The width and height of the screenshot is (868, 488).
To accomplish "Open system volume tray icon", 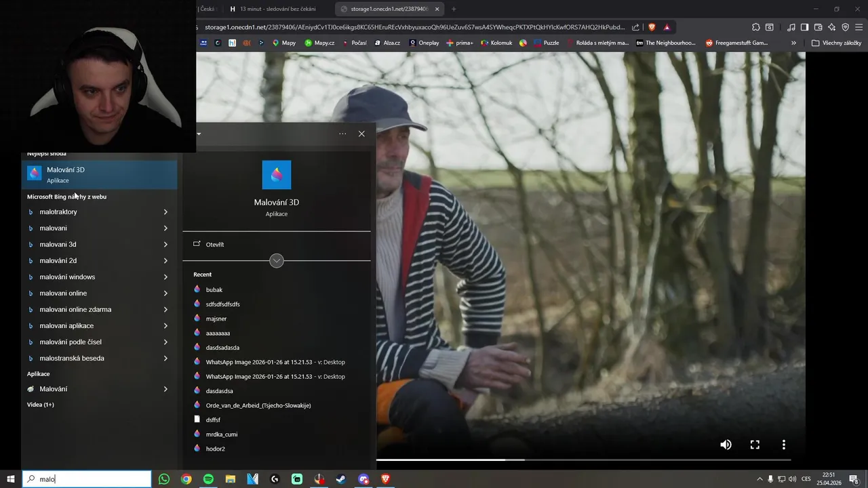I will pyautogui.click(x=793, y=479).
